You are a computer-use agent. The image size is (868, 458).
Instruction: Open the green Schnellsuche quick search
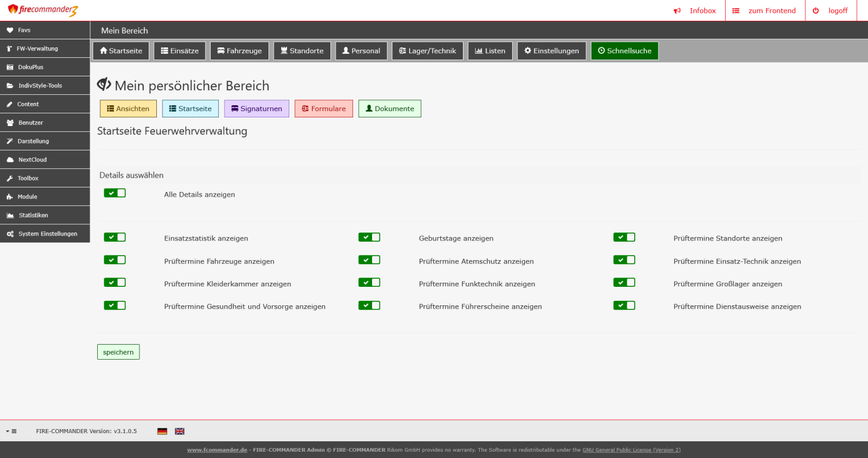pyautogui.click(x=624, y=51)
